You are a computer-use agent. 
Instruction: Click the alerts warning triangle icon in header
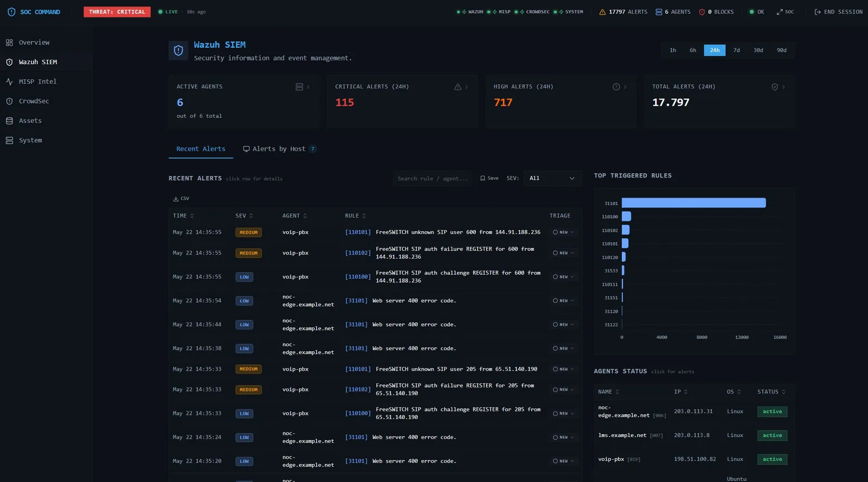coord(602,12)
